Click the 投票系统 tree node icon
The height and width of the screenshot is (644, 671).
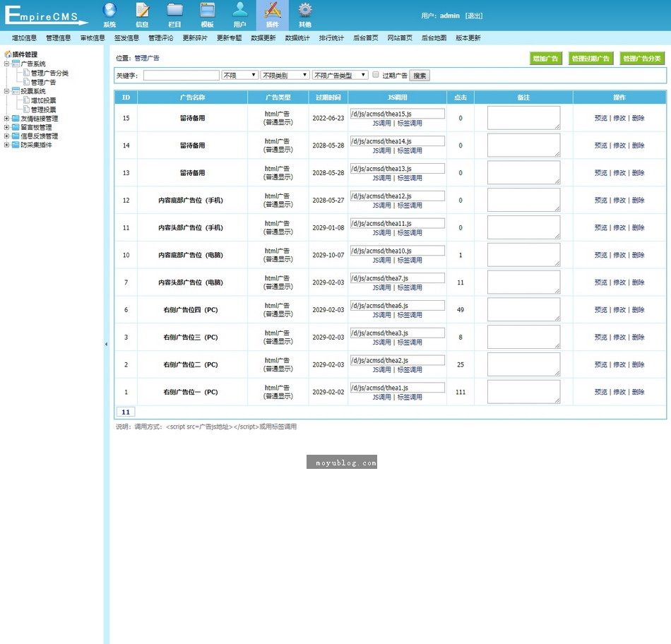pyautogui.click(x=16, y=91)
